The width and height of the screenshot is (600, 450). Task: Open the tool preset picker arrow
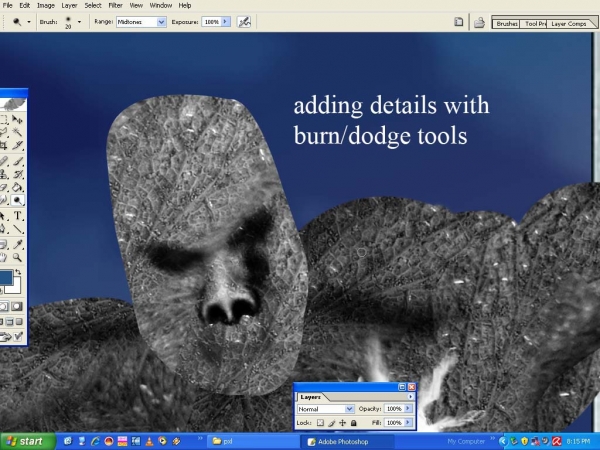coord(29,22)
